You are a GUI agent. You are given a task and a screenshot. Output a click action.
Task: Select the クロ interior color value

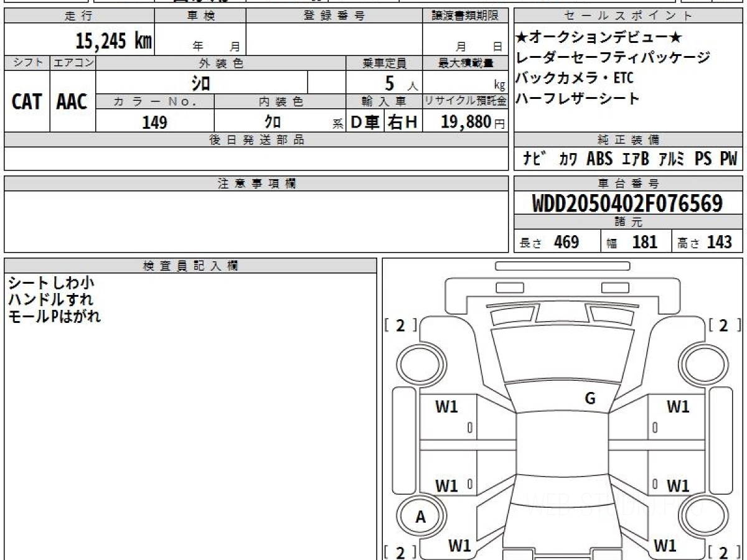click(273, 122)
